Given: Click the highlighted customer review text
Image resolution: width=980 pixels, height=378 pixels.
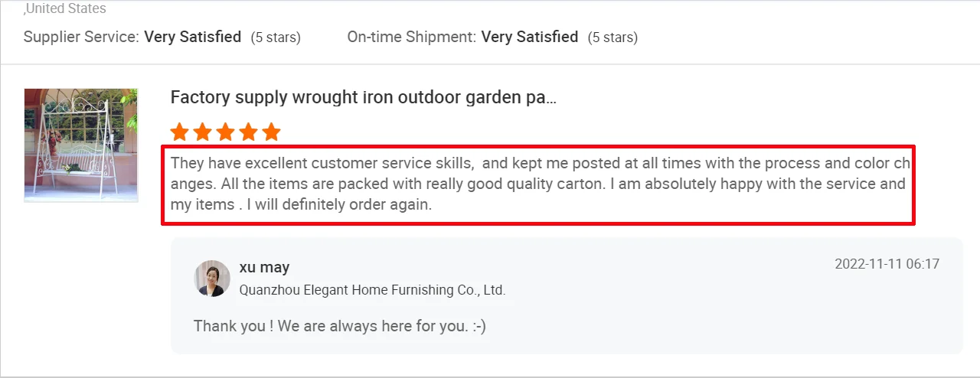Looking at the screenshot, I should (x=537, y=184).
